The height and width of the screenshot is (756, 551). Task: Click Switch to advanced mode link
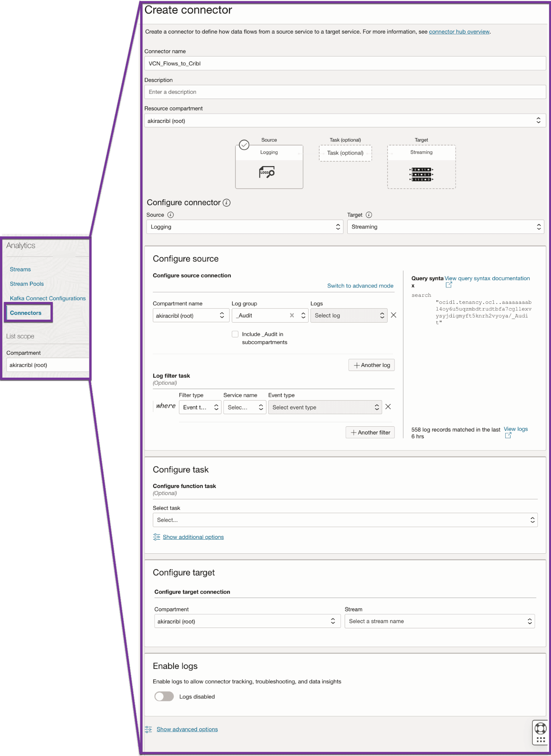(360, 286)
